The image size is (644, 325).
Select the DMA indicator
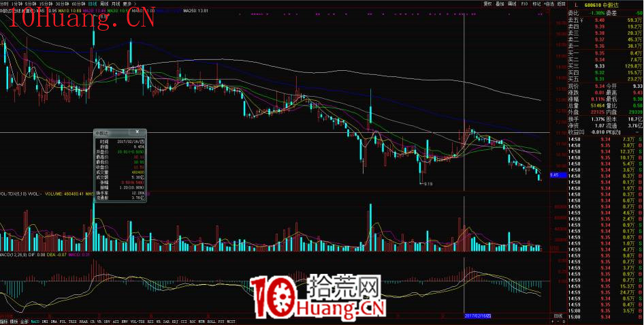[x=54, y=321]
